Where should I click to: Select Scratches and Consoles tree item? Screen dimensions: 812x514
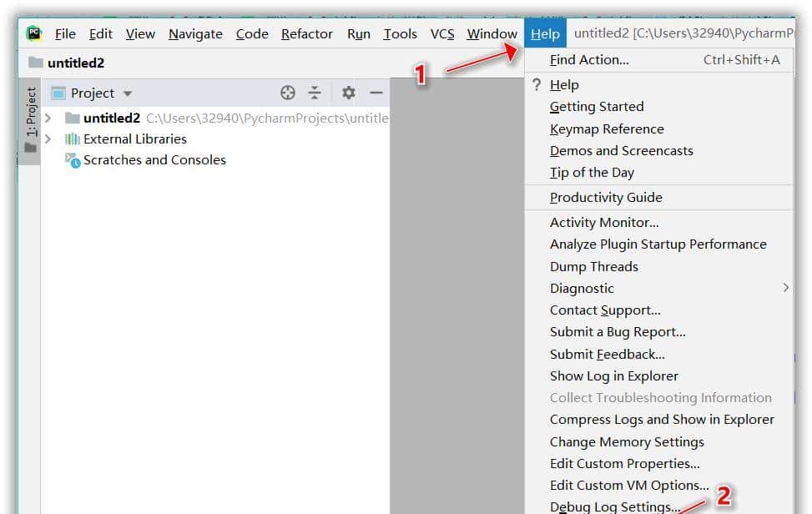(x=154, y=160)
